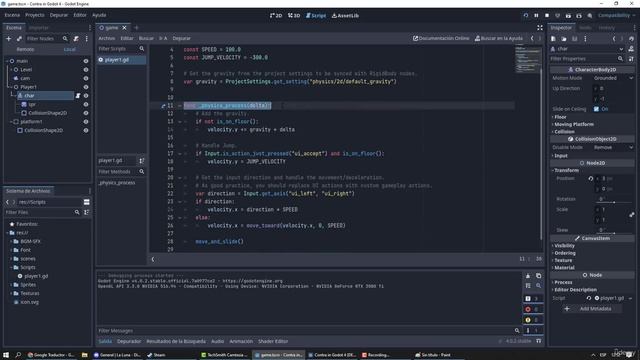This screenshot has height=360, width=640.
Task: Click the instantiate child scene chain icon
Action: click(x=19, y=38)
